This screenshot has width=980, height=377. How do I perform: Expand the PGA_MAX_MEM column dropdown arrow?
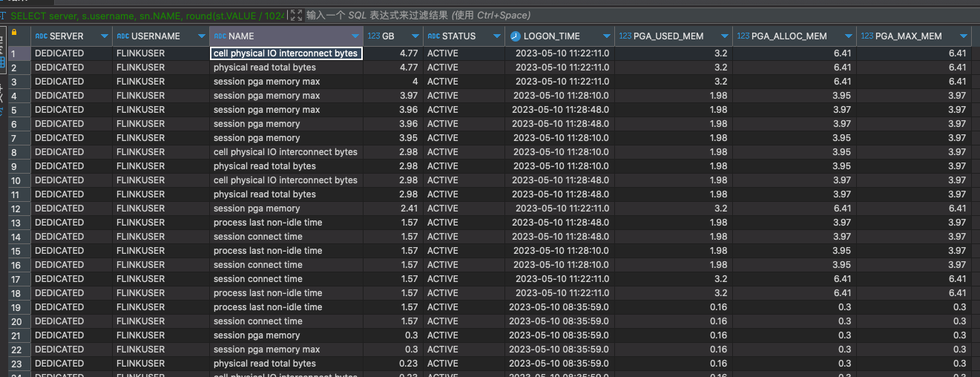click(964, 36)
